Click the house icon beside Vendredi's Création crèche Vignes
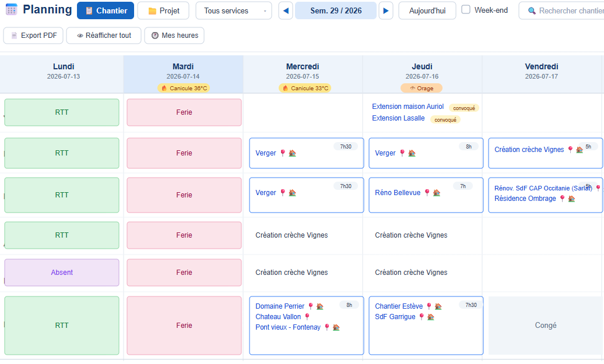This screenshot has width=604, height=364. coord(580,150)
